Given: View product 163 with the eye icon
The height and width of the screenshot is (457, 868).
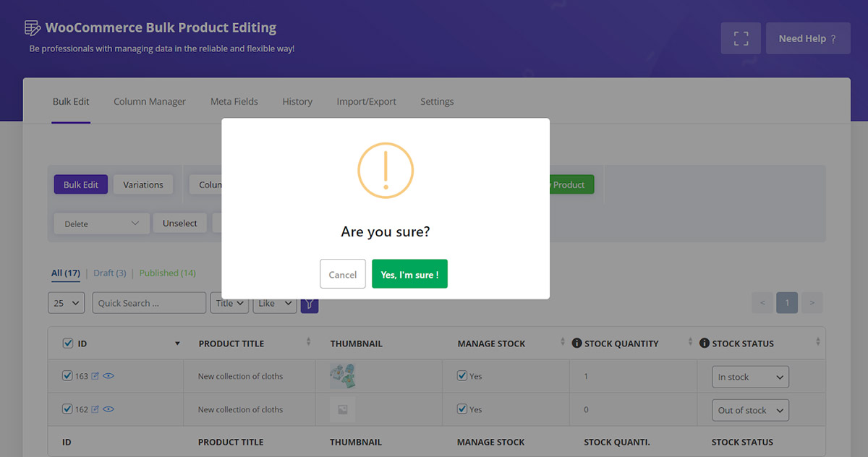Looking at the screenshot, I should pyautogui.click(x=109, y=376).
